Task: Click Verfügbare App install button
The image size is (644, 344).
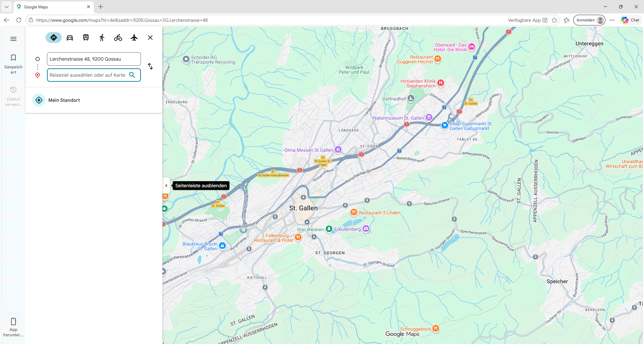Action: (x=528, y=20)
